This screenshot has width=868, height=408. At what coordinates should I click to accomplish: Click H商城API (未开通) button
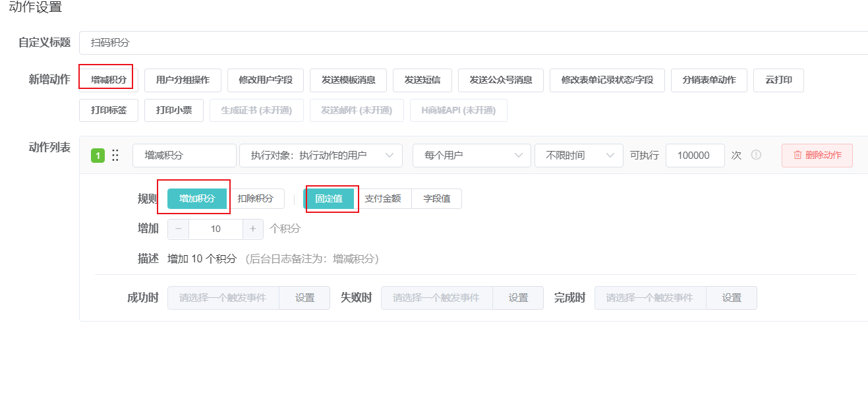click(459, 110)
